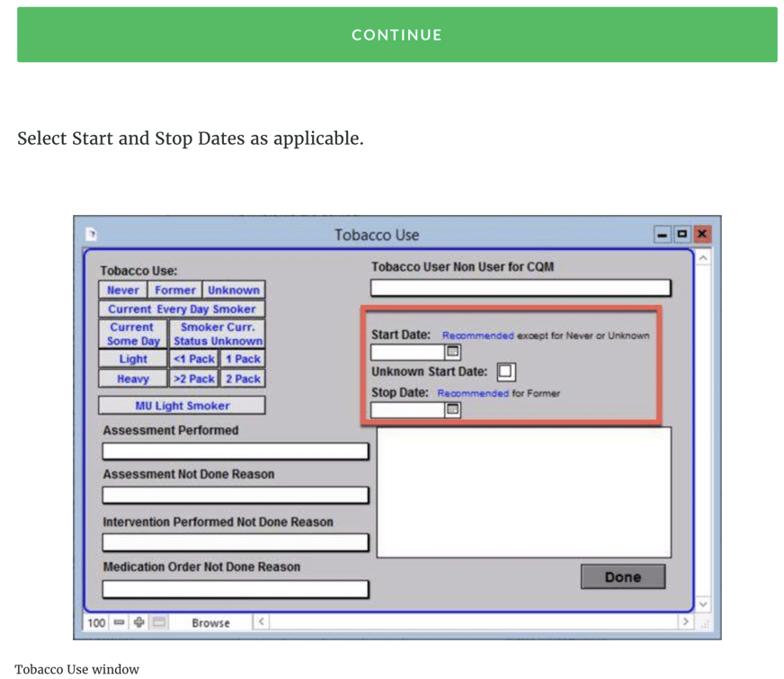Click the Done button
This screenshot has height=679, width=784.
point(622,577)
